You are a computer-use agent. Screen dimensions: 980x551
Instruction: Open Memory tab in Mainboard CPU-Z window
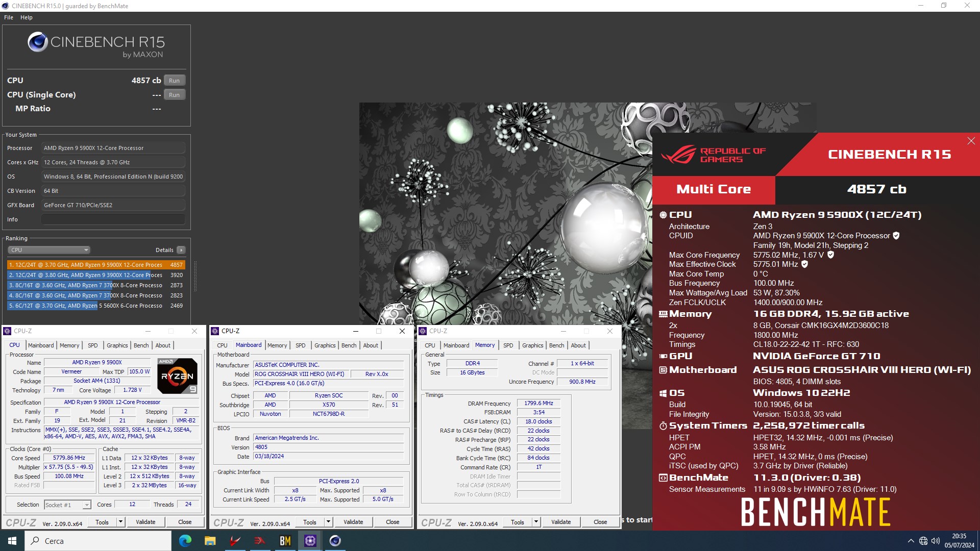[277, 345]
